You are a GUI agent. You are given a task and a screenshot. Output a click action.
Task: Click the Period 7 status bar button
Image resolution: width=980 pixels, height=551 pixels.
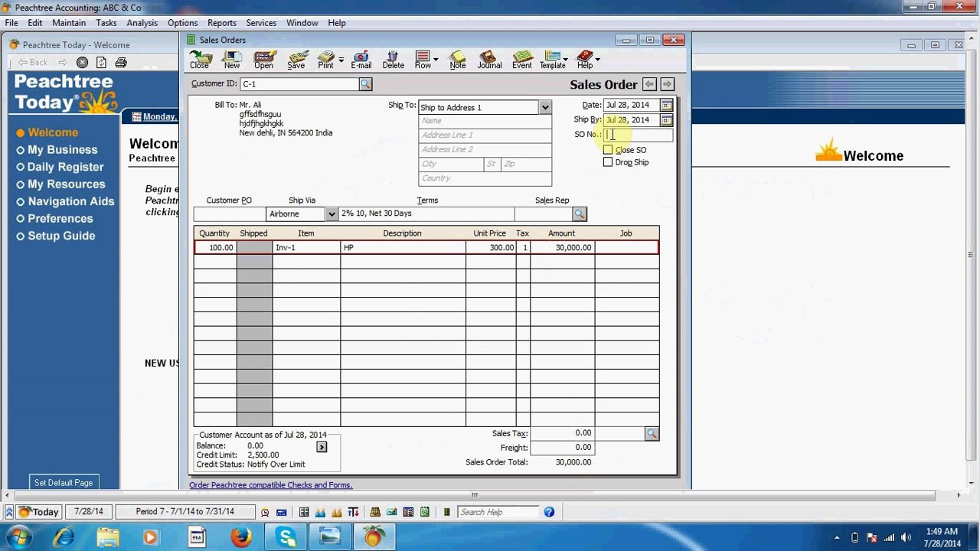point(185,512)
